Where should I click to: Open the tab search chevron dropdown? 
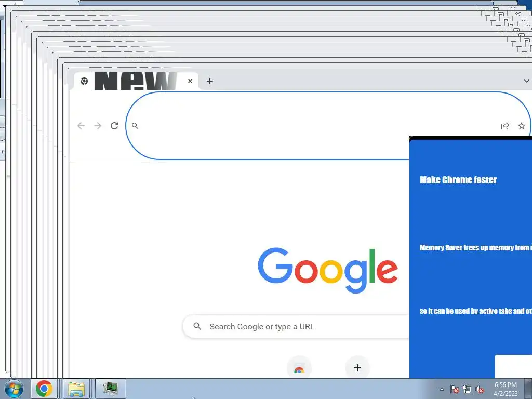pyautogui.click(x=526, y=81)
